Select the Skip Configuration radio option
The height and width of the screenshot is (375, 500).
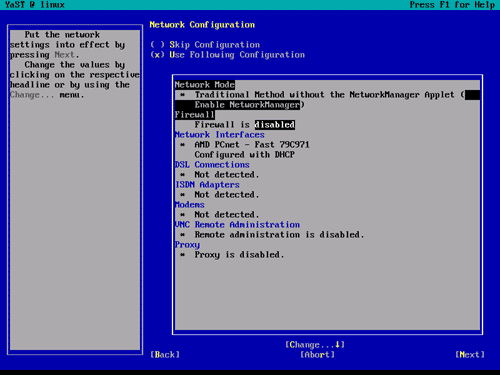(x=205, y=45)
